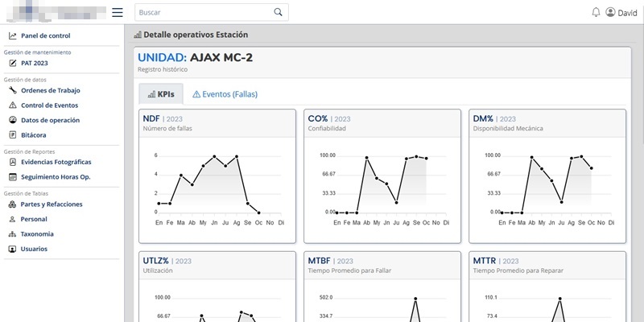Click the Evidencias Fotográficas image icon
The image size is (644, 322).
[13, 161]
